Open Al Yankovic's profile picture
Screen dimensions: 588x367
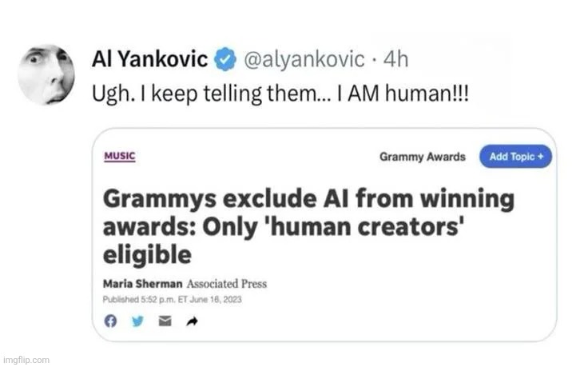[x=46, y=75]
